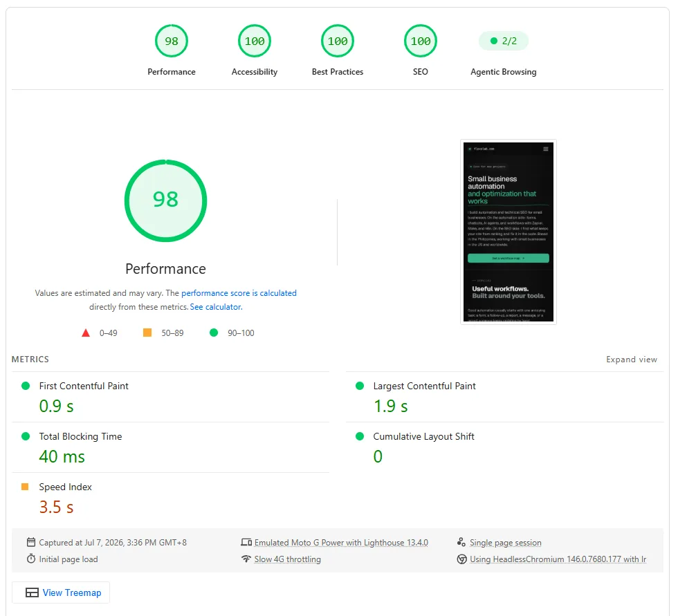
Task: Click the Performance label under top gauge
Action: coord(172,72)
